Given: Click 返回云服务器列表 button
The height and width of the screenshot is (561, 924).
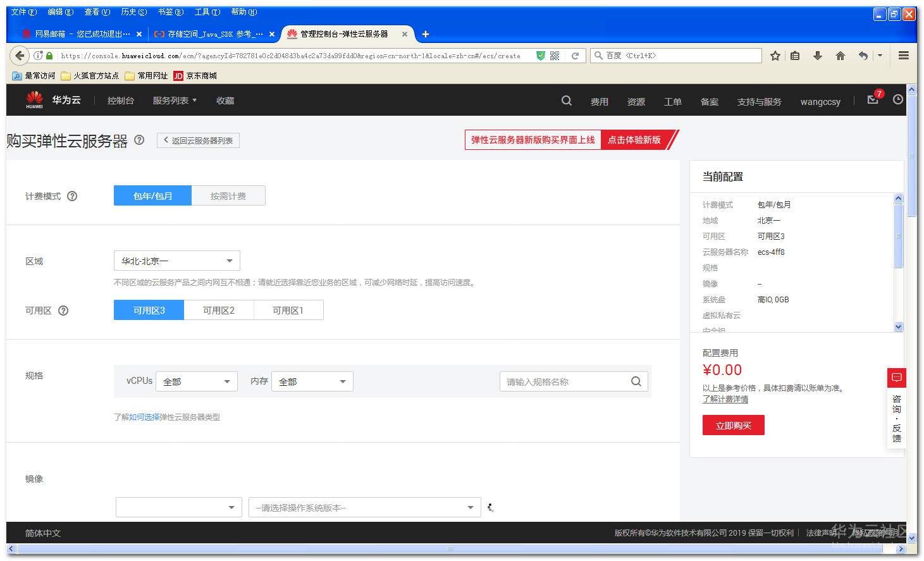Looking at the screenshot, I should point(198,140).
